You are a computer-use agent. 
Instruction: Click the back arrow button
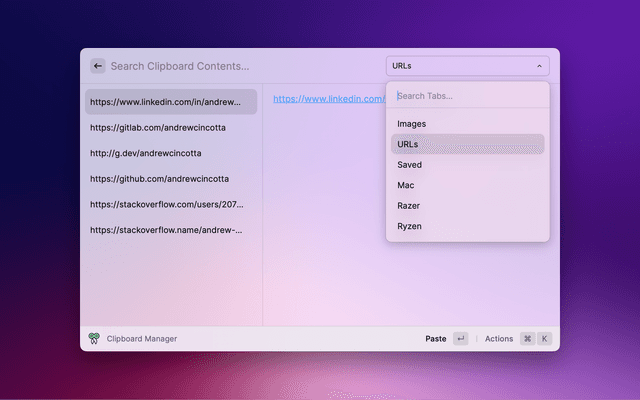point(97,66)
